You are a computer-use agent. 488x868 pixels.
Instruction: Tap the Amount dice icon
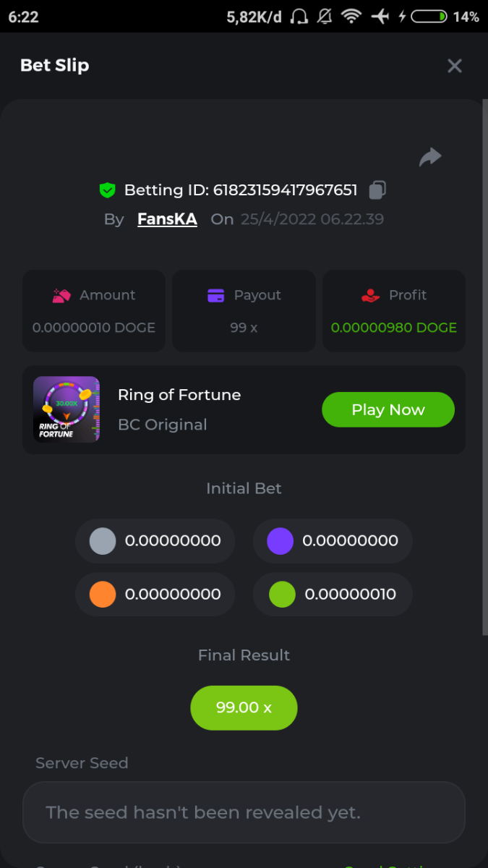click(x=61, y=295)
